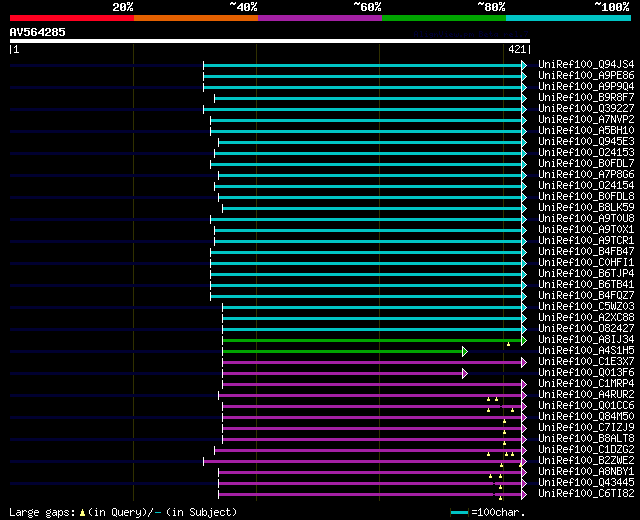Open the UniRef100_B8ALT8 label
Image resolution: width=640 pixels, height=520 pixels.
(x=586, y=439)
